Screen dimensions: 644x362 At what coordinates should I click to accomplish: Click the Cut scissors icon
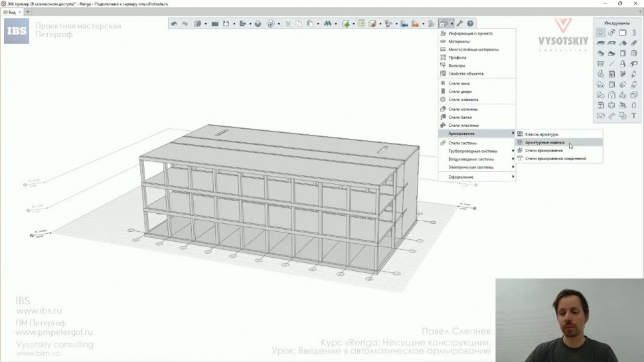click(288, 24)
